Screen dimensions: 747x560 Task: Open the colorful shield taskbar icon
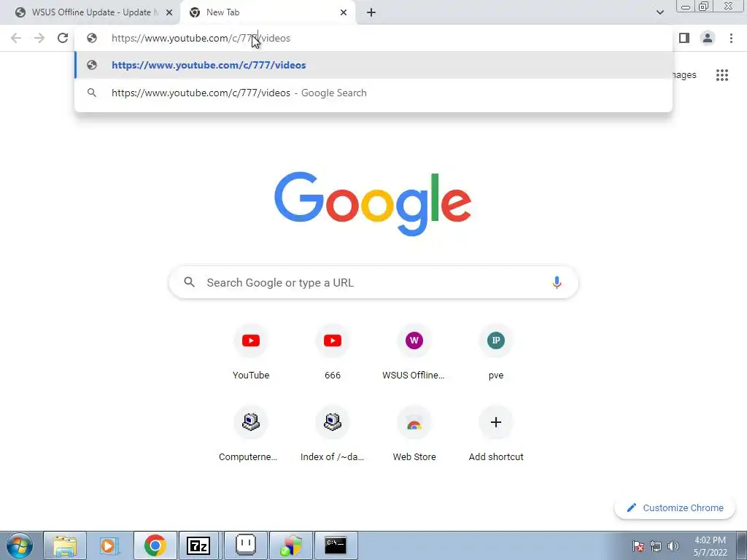click(x=291, y=545)
